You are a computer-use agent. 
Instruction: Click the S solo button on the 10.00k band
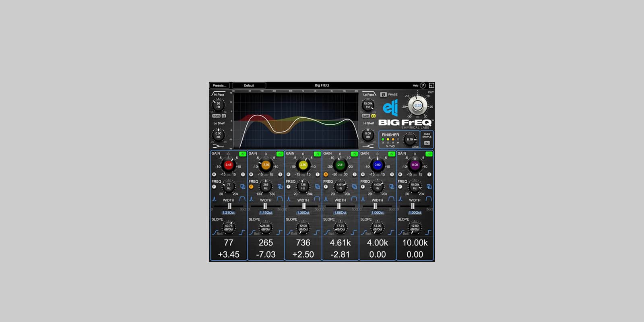click(429, 174)
